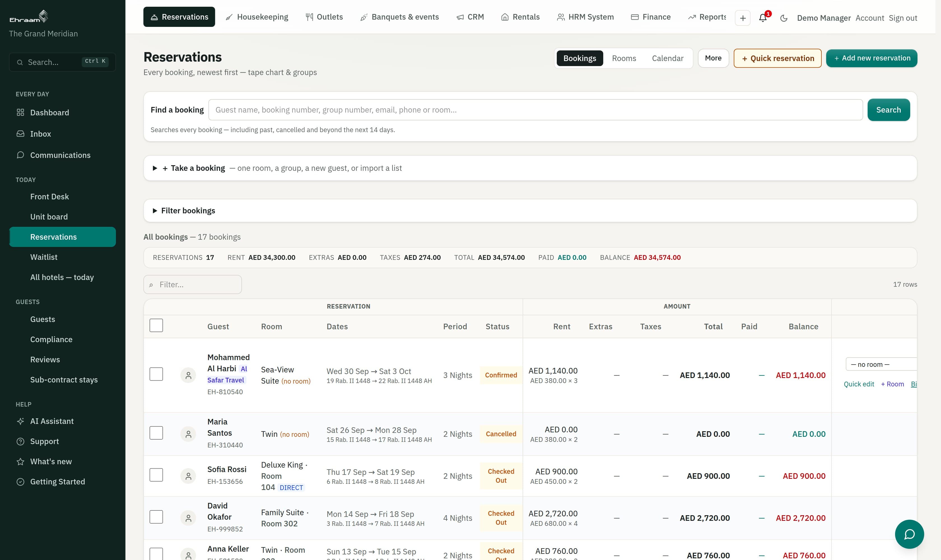Click Mohammed Al Harbi's guest avatar icon
Image resolution: width=941 pixels, height=560 pixels.
[188, 375]
